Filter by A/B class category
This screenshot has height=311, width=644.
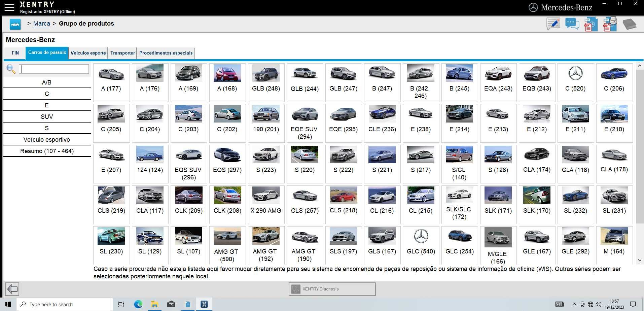[47, 82]
